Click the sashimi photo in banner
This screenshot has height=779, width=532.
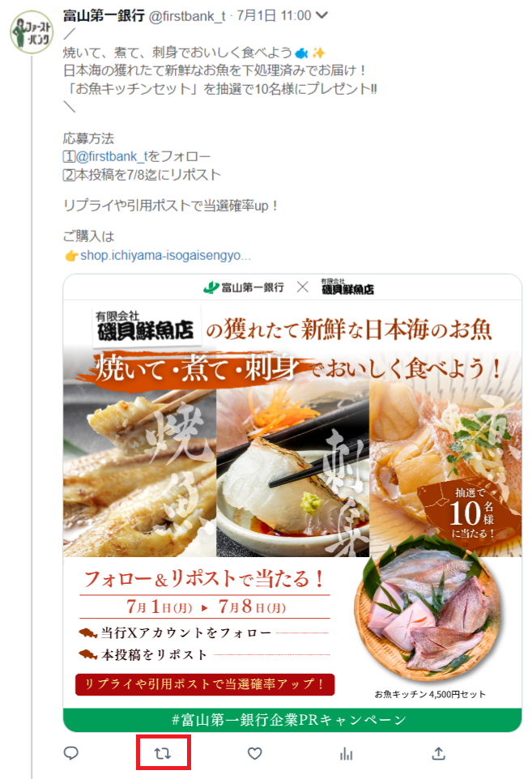tap(292, 474)
